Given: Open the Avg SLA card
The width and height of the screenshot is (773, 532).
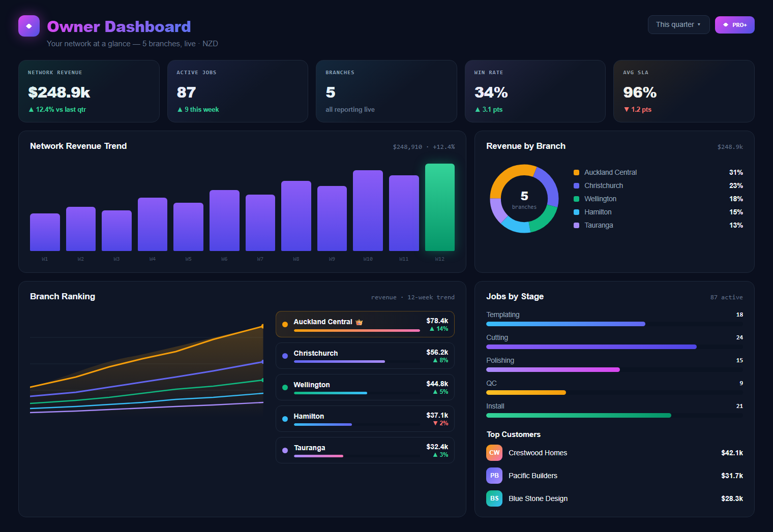Looking at the screenshot, I should click(683, 91).
